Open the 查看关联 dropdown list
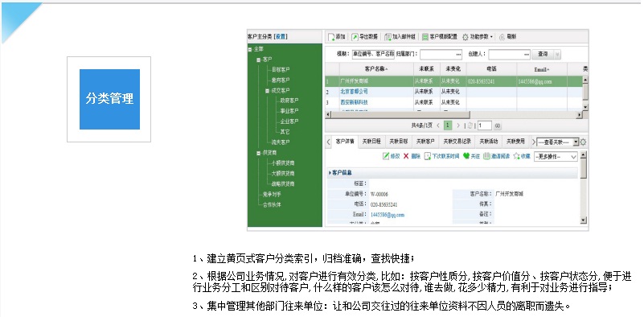644x317 pixels. click(x=558, y=142)
